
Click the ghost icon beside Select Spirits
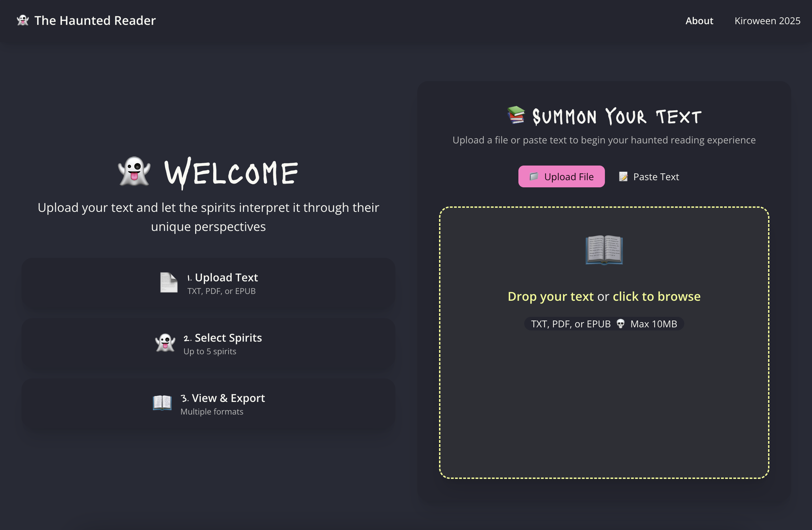point(165,343)
